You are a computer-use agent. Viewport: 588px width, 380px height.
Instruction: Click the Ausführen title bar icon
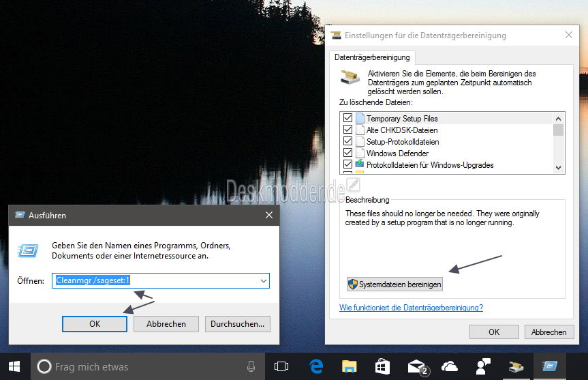point(20,215)
